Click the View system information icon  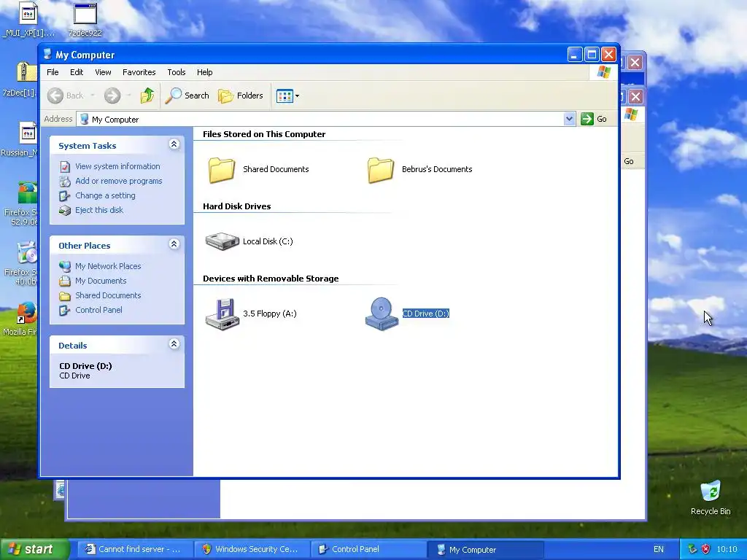(65, 167)
